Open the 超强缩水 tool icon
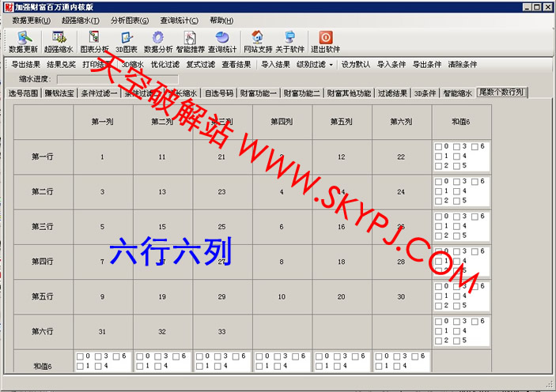 [59, 42]
